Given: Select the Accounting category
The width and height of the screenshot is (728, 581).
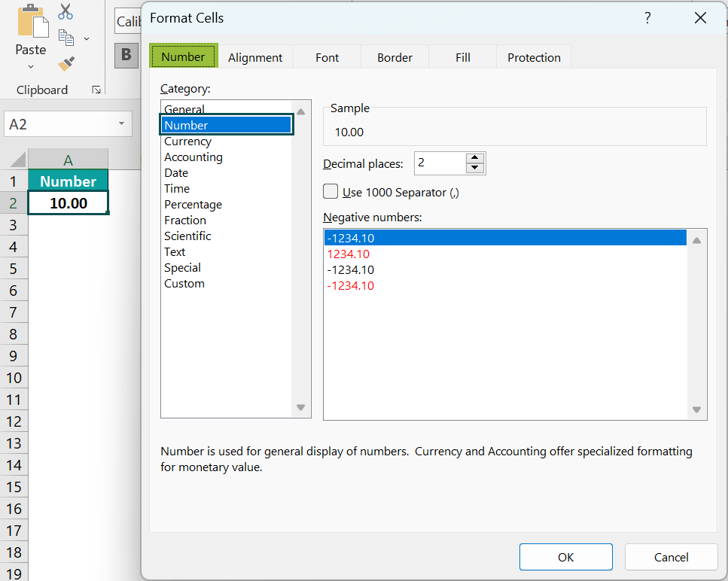Looking at the screenshot, I should (x=227, y=157).
